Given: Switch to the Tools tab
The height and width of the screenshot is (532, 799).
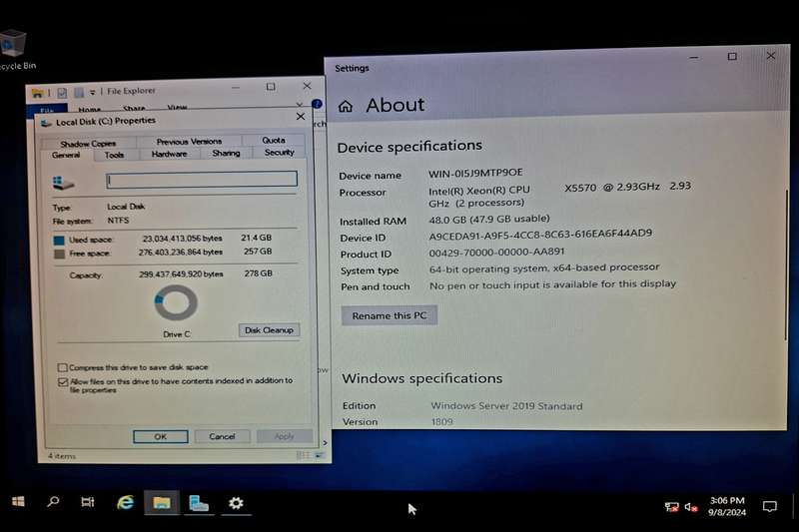Looking at the screenshot, I should (x=114, y=155).
